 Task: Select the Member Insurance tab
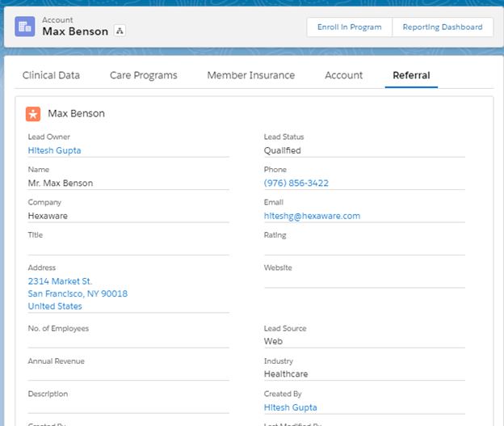coord(250,75)
